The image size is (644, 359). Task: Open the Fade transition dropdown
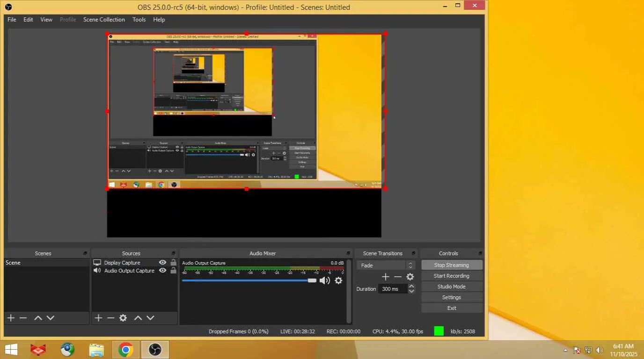tap(386, 265)
